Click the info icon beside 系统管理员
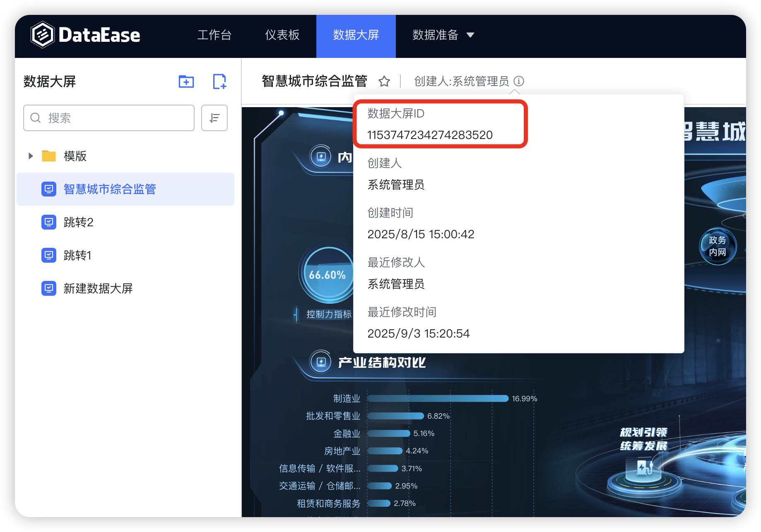This screenshot has width=761, height=532. click(x=519, y=81)
